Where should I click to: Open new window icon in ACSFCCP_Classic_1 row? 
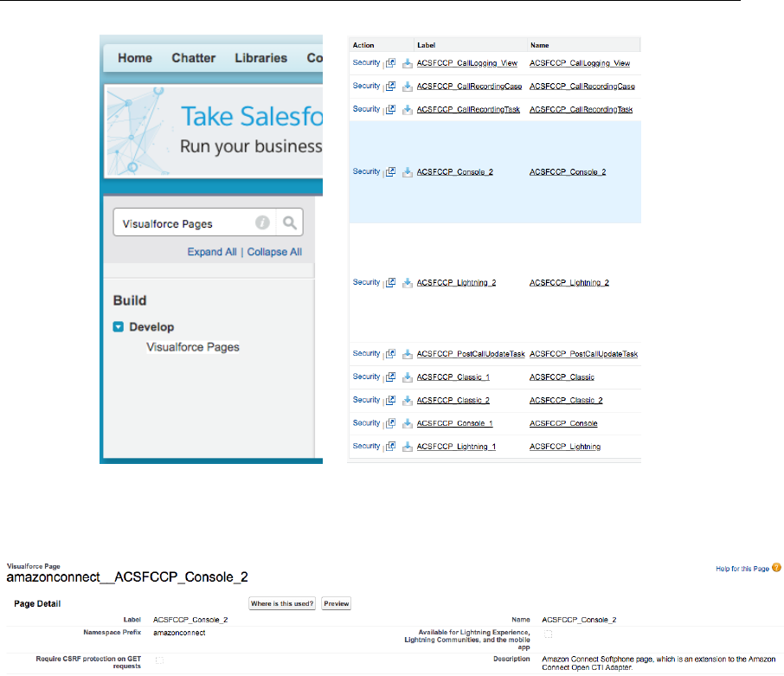[391, 377]
